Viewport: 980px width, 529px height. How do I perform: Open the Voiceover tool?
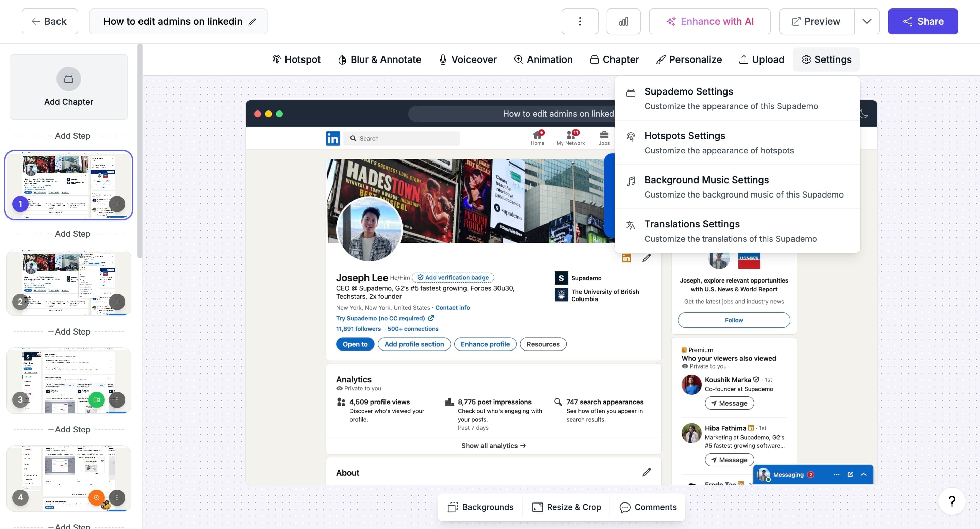point(468,59)
